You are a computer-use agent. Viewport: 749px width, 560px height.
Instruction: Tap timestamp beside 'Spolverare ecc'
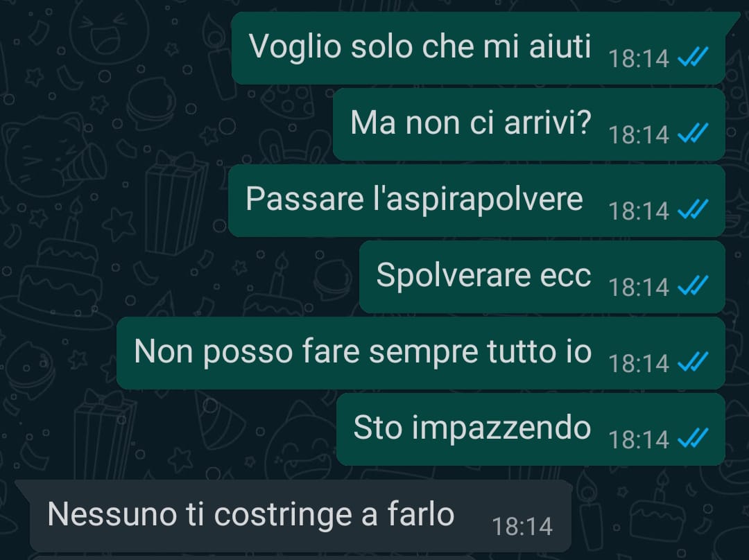pyautogui.click(x=639, y=287)
